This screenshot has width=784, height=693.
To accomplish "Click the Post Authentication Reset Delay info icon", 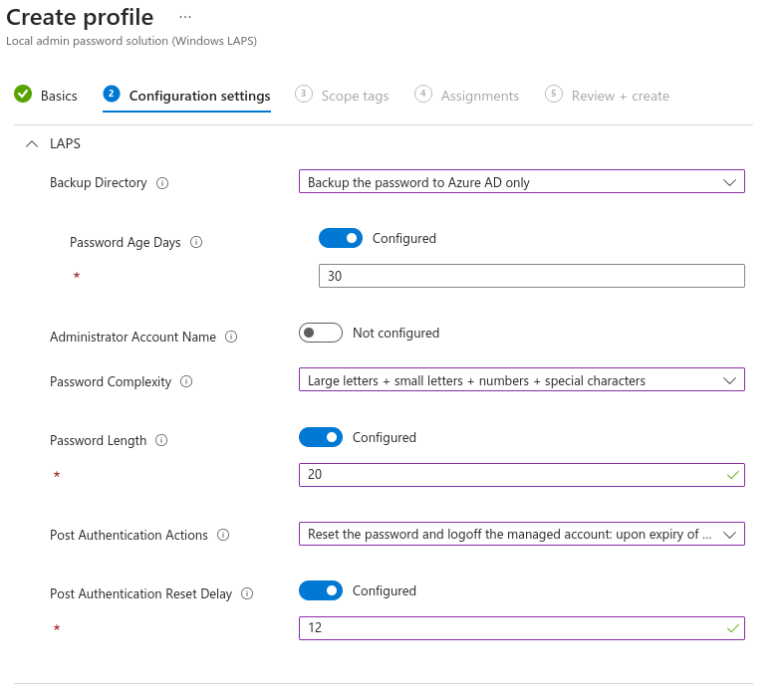I will [x=247, y=593].
